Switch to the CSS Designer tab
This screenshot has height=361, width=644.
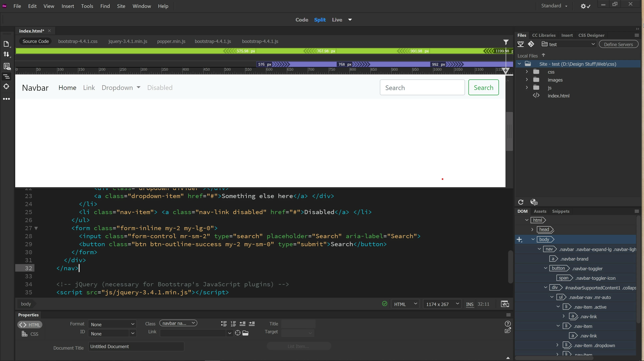(591, 35)
